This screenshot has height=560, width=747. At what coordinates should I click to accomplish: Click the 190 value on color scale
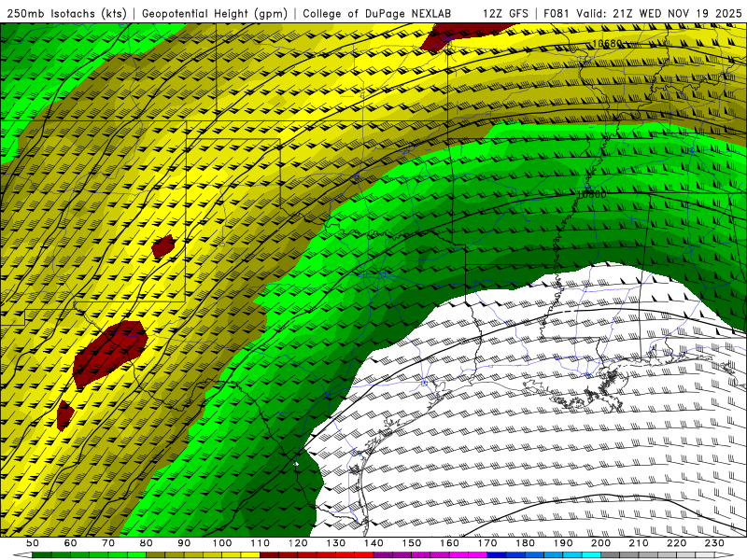(x=563, y=543)
